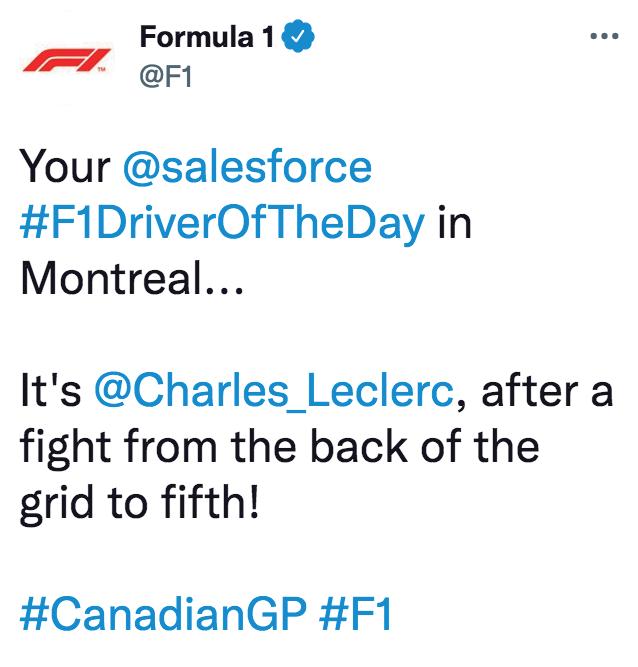
Task: Click the blue verified checkmark badge
Action: (301, 38)
